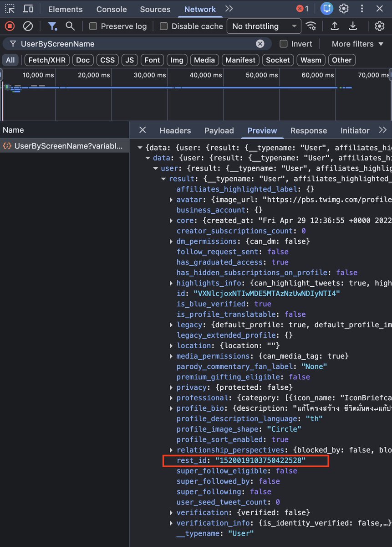
Task: Filter by Font requests
Action: click(x=152, y=60)
